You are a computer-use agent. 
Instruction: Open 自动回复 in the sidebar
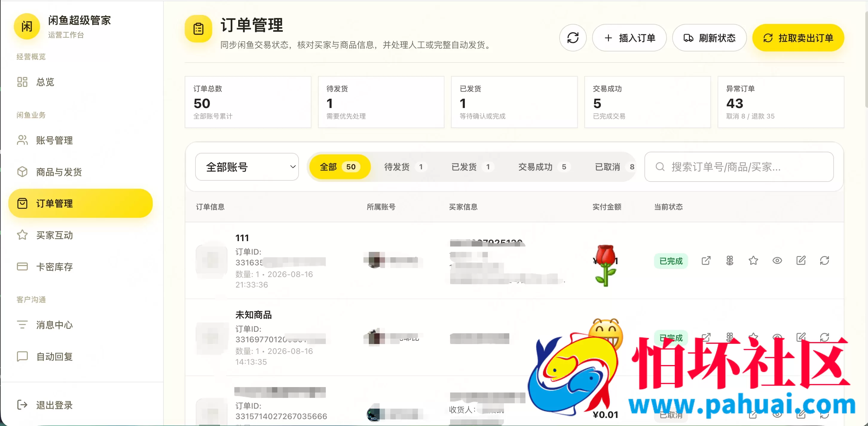pos(80,357)
